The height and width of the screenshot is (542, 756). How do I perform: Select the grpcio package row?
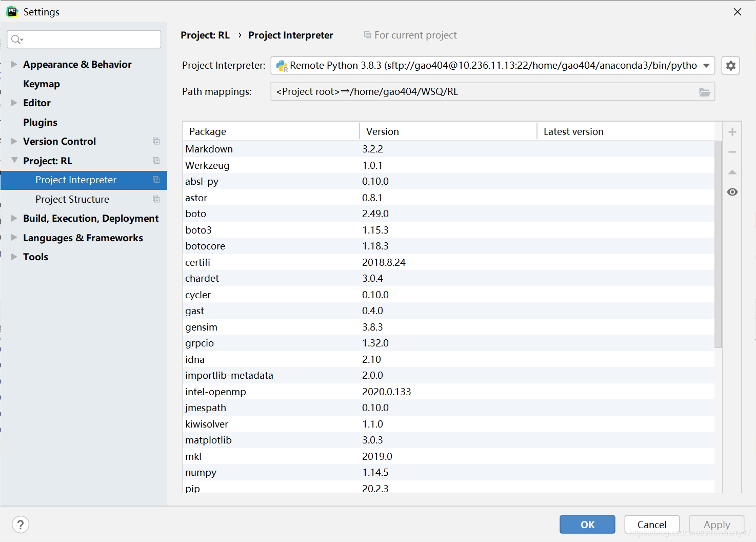pyautogui.click(x=448, y=343)
